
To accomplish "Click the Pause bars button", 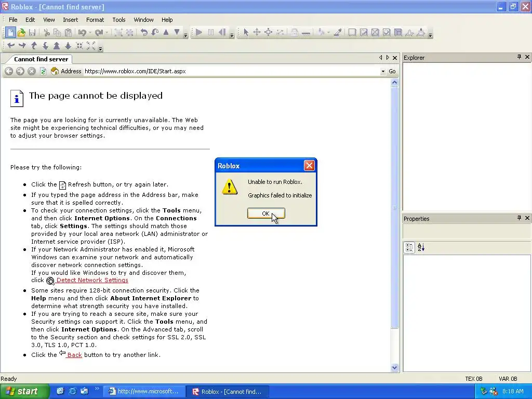I will point(211,33).
